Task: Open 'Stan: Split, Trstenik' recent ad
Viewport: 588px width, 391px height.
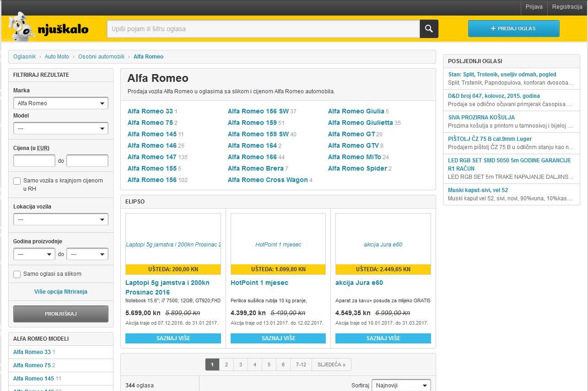Action: click(x=502, y=75)
